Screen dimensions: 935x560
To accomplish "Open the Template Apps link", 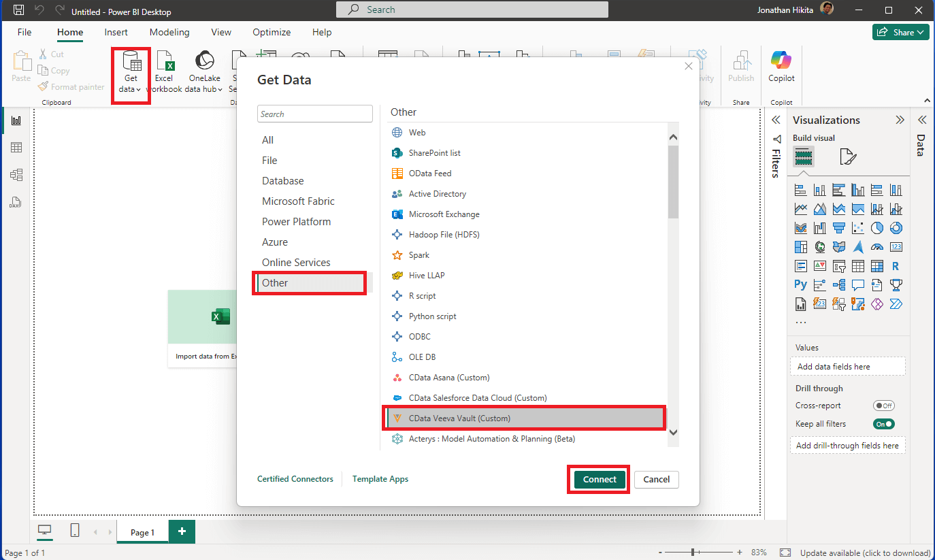I will coord(380,479).
